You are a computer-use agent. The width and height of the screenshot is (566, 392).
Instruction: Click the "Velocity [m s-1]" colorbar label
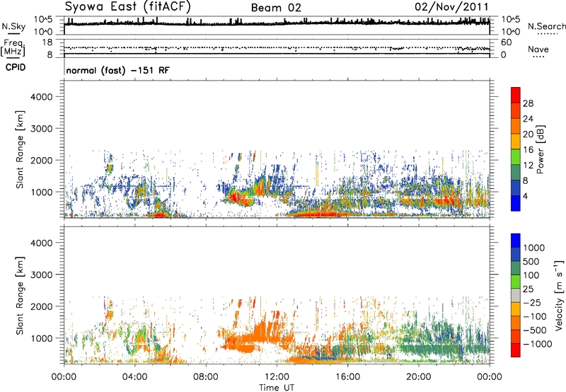coord(560,295)
